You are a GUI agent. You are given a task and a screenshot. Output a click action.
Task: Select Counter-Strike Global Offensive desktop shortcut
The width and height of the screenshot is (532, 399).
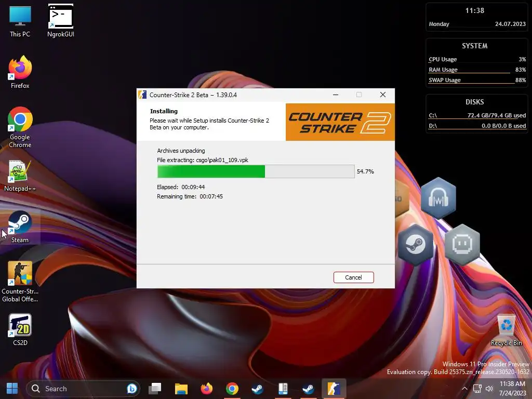(x=20, y=282)
